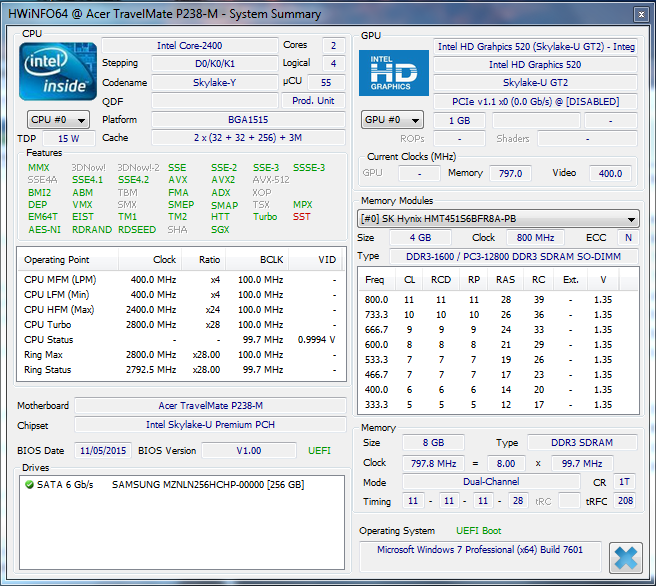Click the blue X close button icon
Viewport: 656px width, 586px height.
[x=625, y=558]
